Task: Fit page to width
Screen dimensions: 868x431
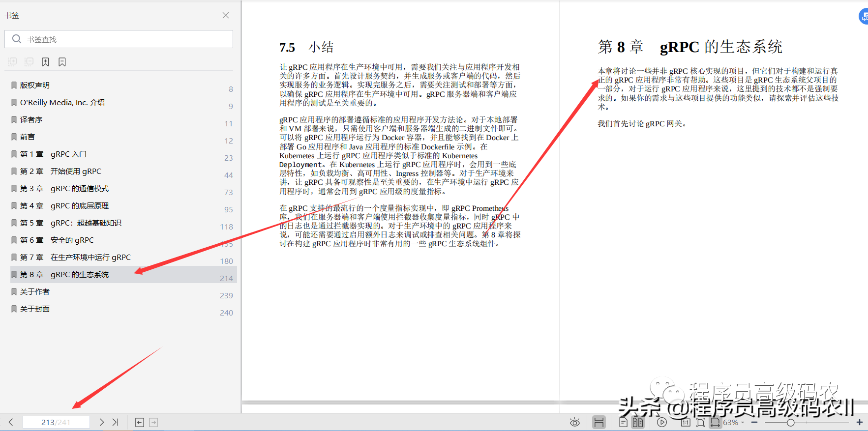Action: [x=715, y=423]
